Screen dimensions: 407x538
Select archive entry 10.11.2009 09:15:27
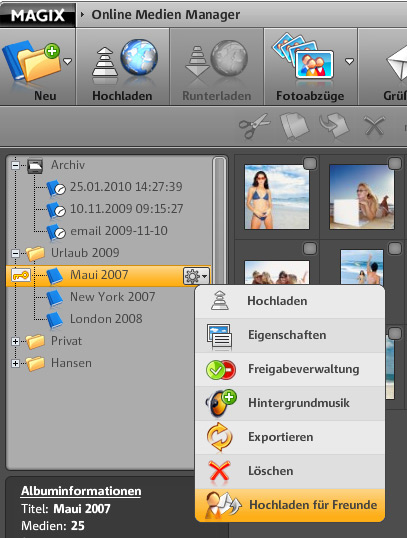pyautogui.click(x=126, y=209)
